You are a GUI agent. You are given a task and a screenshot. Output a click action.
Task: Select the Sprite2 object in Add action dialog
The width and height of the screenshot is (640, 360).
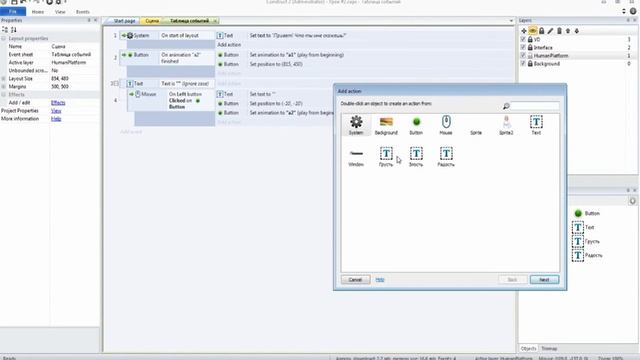[506, 125]
